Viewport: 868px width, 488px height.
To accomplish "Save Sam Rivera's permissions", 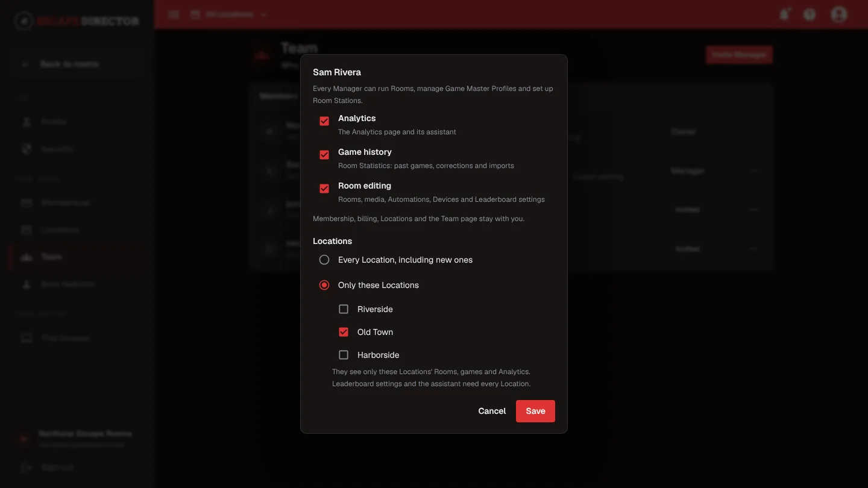I will pos(535,411).
